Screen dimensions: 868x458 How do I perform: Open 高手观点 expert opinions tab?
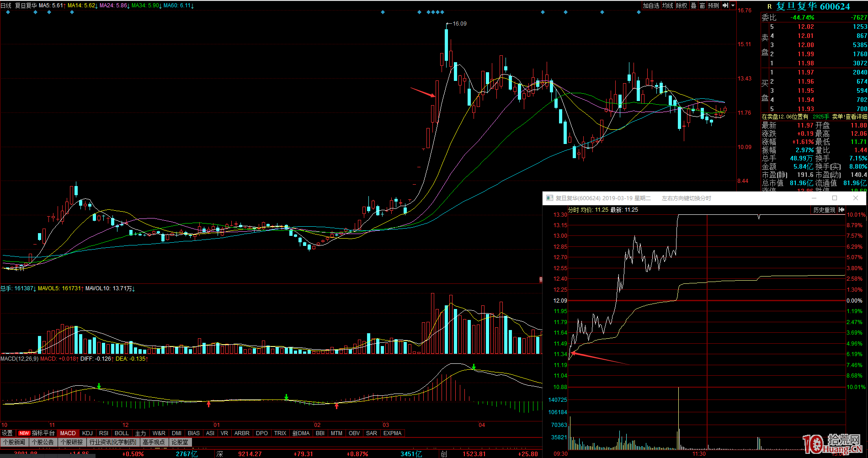tap(154, 442)
